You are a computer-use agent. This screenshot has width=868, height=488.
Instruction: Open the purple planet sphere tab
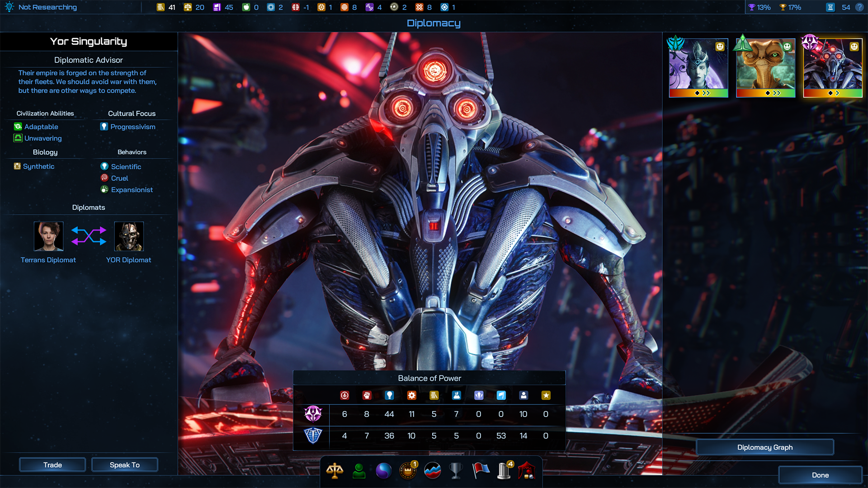coord(383,471)
